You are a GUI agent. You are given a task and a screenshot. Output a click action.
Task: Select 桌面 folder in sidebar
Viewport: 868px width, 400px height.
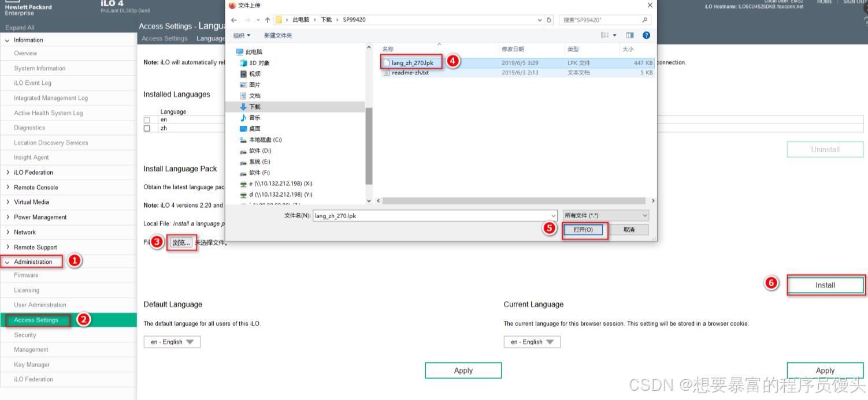(250, 129)
